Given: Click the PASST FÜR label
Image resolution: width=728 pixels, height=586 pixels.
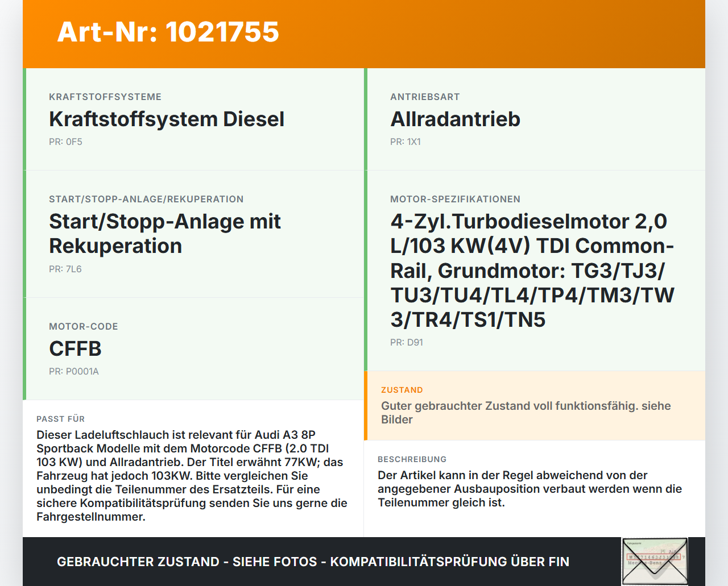Looking at the screenshot, I should pyautogui.click(x=60, y=419).
